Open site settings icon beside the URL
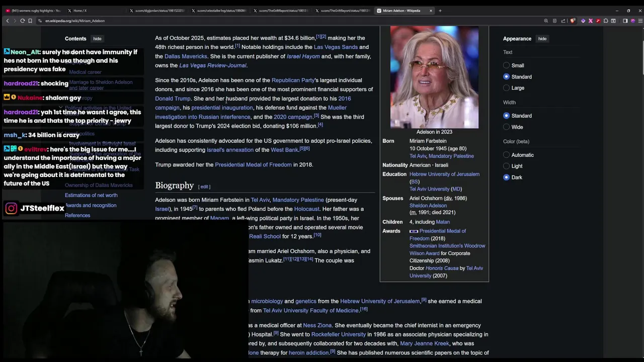644x362 pixels. (x=40, y=21)
